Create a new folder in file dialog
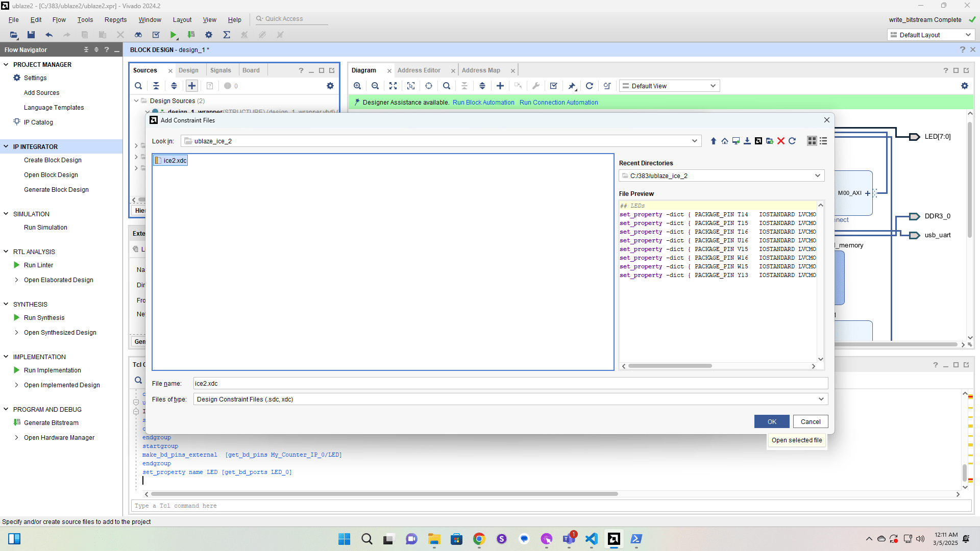The width and height of the screenshot is (980, 551). pos(769,141)
